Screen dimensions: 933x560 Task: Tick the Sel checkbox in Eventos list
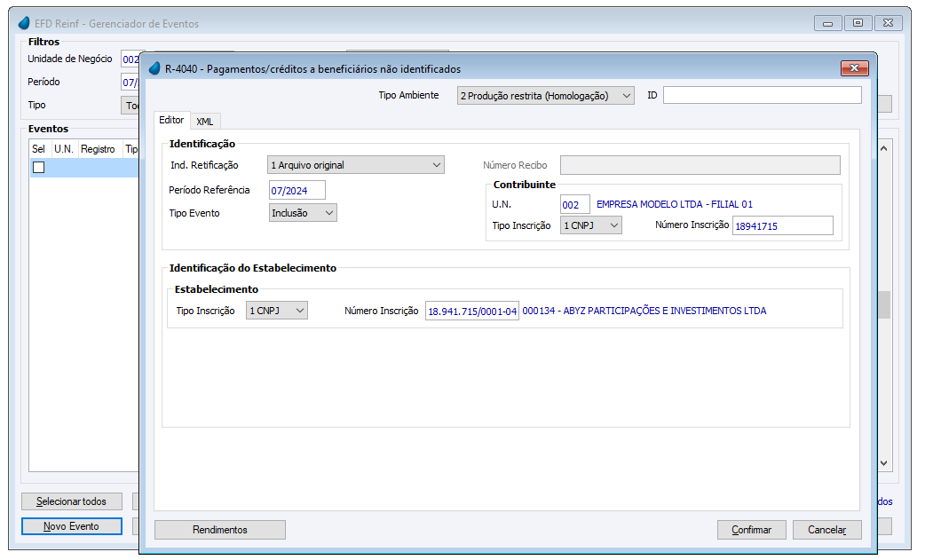[x=39, y=167]
